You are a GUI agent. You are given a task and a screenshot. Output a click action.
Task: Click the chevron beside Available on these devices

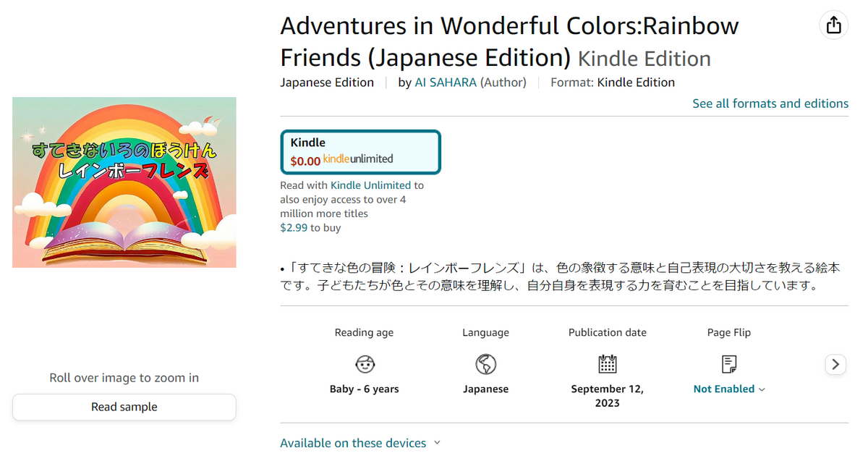[437, 443]
